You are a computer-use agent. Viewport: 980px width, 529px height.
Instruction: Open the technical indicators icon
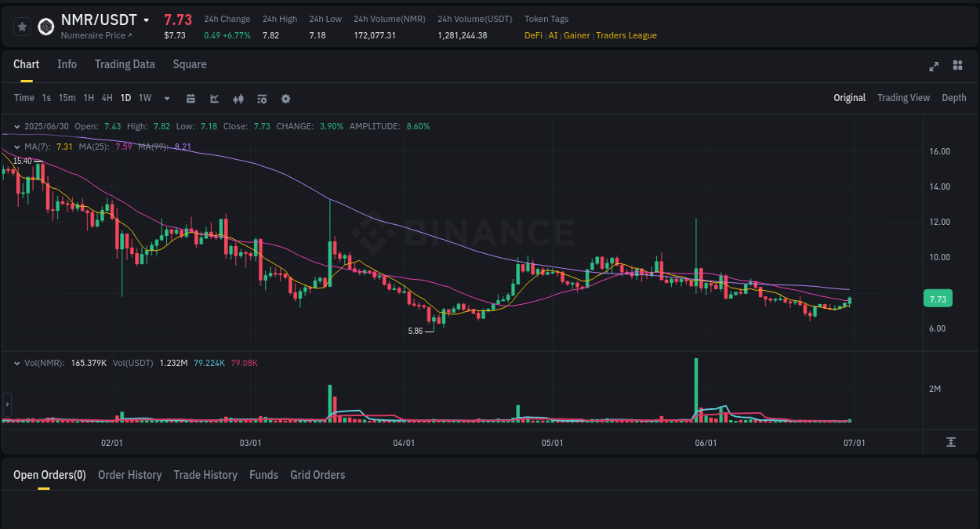[x=214, y=98]
